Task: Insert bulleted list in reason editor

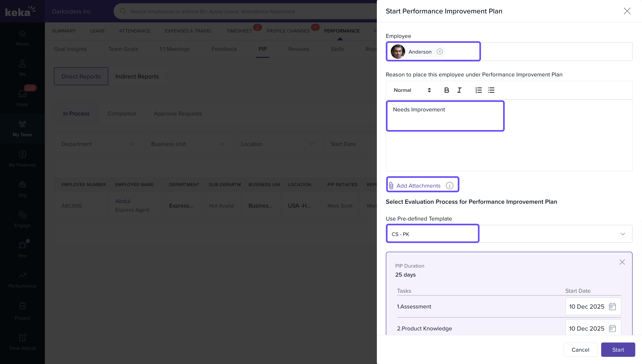Action: 491,90
